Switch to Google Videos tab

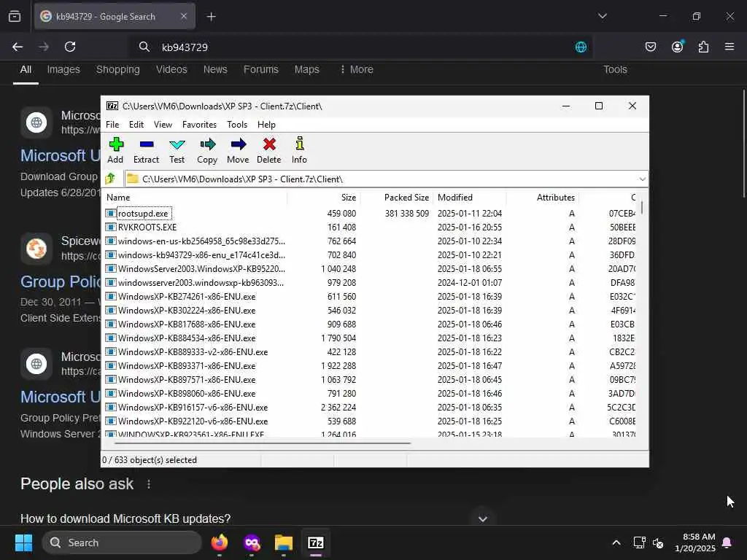click(x=171, y=69)
